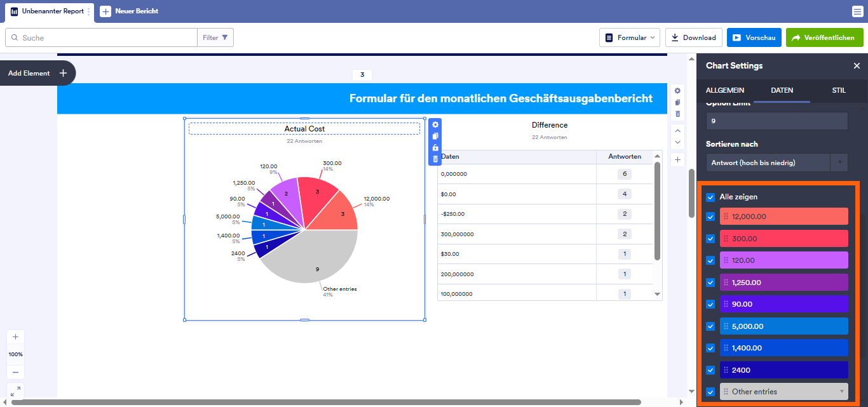Hide the 'Other entries' slice via checkbox
This screenshot has width=868, height=407.
pos(710,391)
